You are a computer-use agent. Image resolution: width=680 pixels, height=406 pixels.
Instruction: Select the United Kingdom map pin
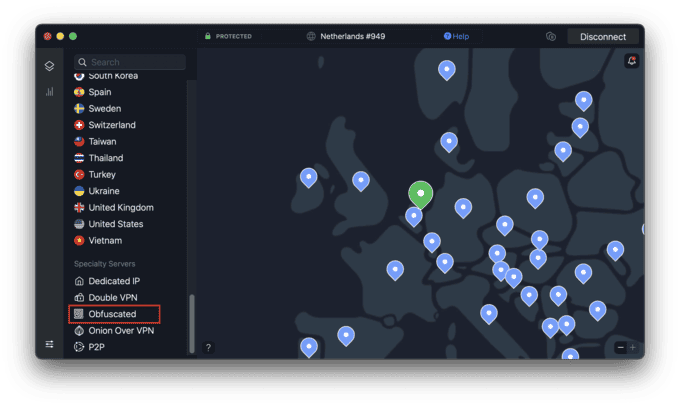(361, 181)
